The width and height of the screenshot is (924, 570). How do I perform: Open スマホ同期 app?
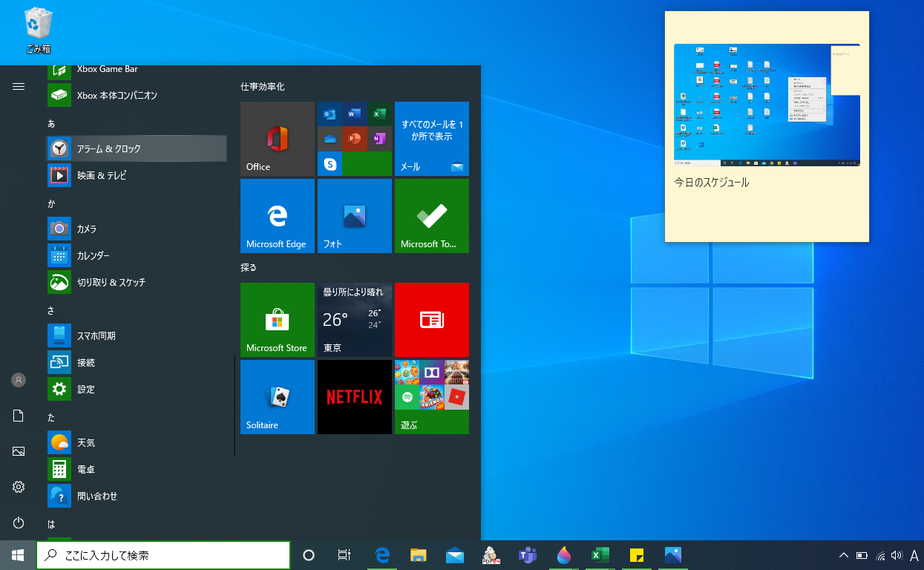(x=137, y=335)
